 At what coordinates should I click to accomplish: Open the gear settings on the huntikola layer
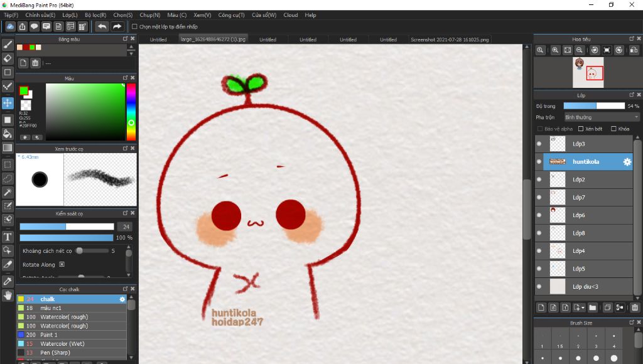626,161
